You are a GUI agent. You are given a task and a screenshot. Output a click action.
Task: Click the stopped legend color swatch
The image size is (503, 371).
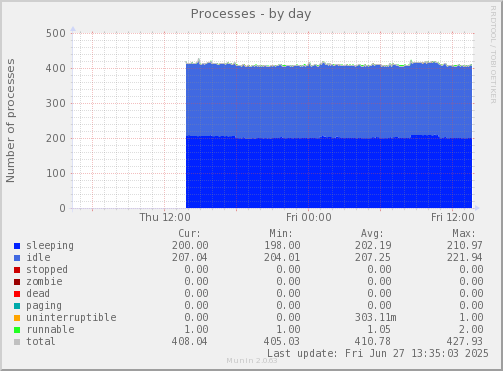(x=17, y=270)
